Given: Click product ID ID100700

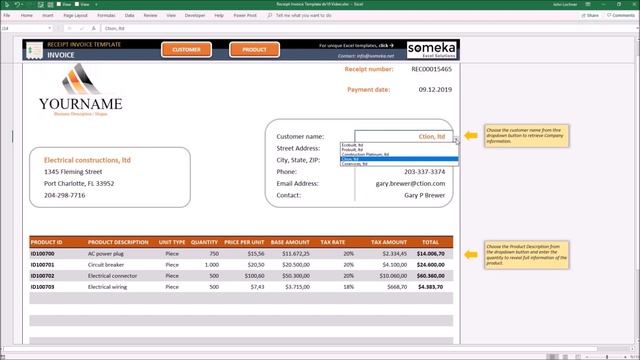Looking at the screenshot, I should coord(42,253).
